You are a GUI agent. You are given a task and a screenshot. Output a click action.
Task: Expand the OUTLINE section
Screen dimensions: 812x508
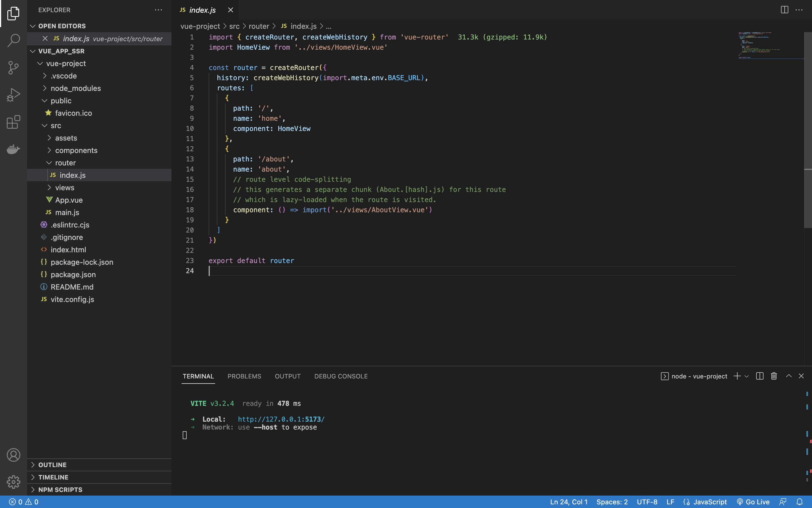pos(99,465)
